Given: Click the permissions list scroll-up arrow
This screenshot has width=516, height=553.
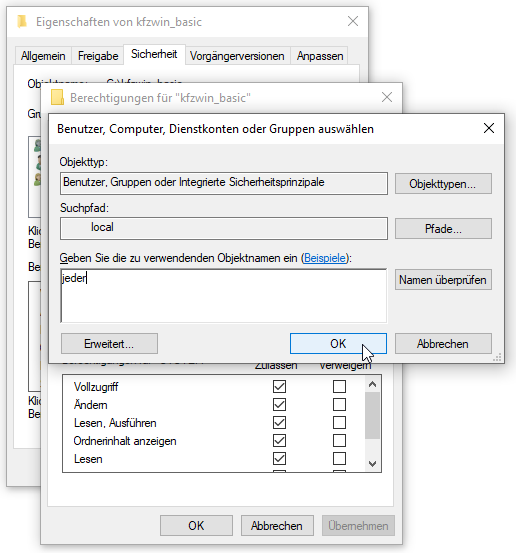Looking at the screenshot, I should click(x=372, y=384).
